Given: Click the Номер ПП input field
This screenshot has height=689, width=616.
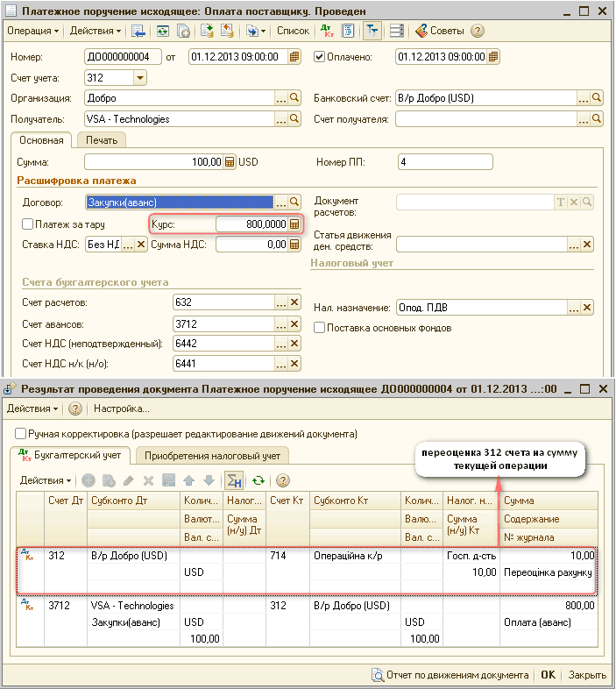Looking at the screenshot, I should tap(444, 162).
